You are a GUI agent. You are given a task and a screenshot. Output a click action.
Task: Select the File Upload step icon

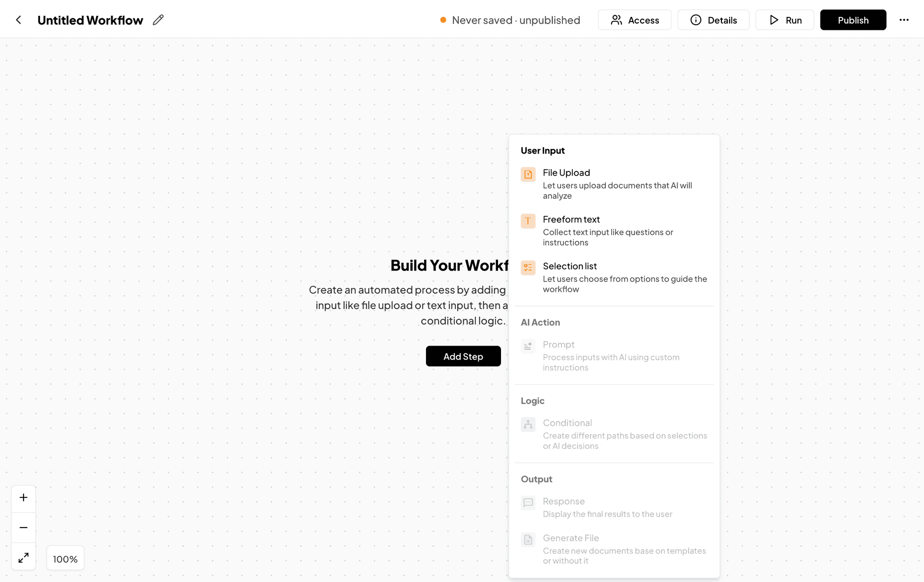528,174
